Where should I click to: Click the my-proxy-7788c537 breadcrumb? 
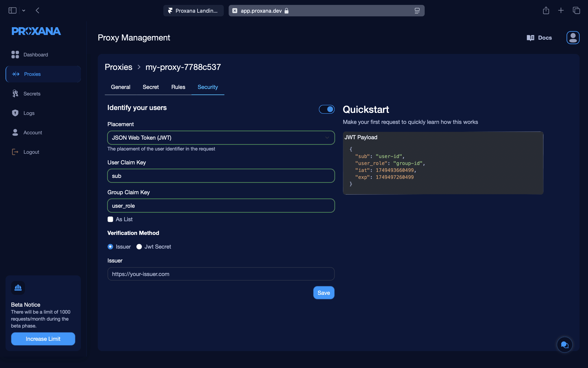coord(183,67)
